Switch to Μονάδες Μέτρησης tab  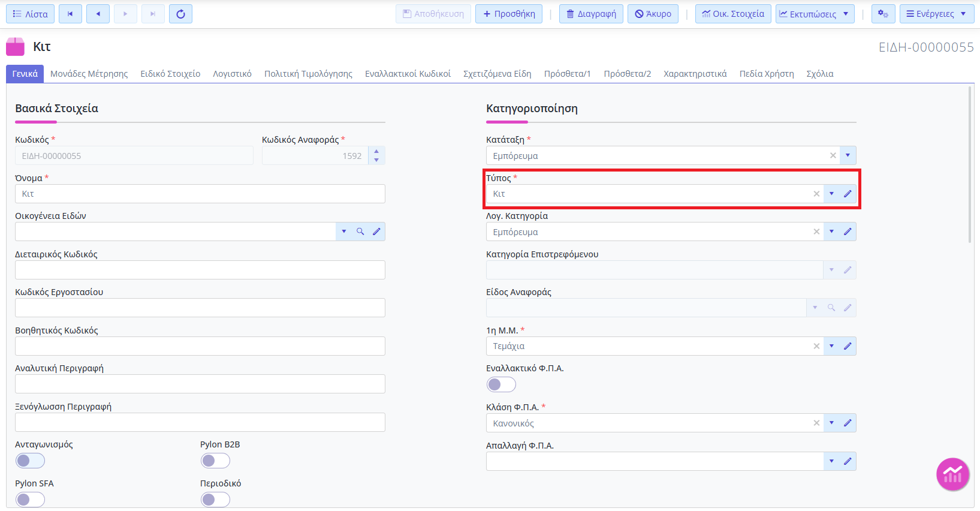pos(89,74)
